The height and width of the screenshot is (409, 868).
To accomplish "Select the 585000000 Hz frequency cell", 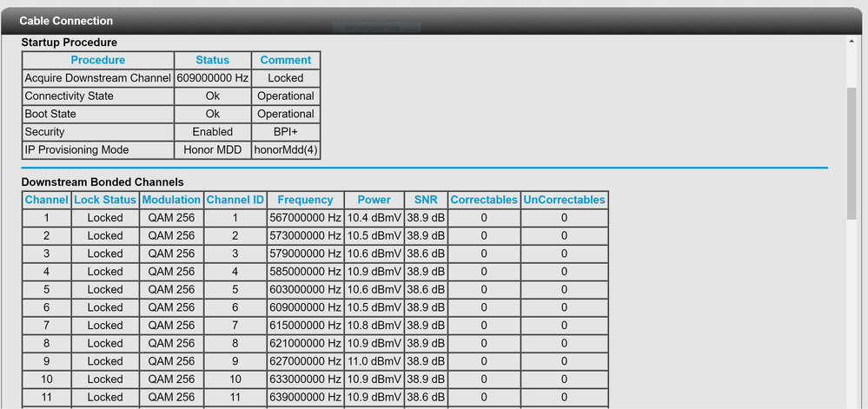I will pyautogui.click(x=306, y=272).
